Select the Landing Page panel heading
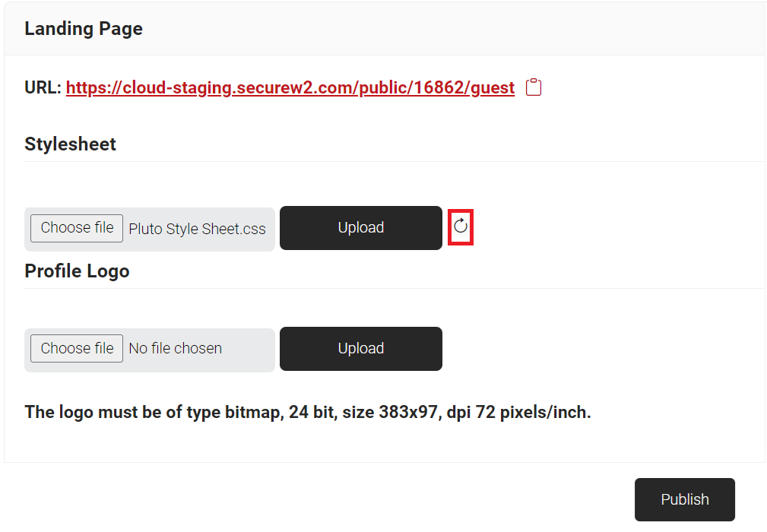 [84, 29]
